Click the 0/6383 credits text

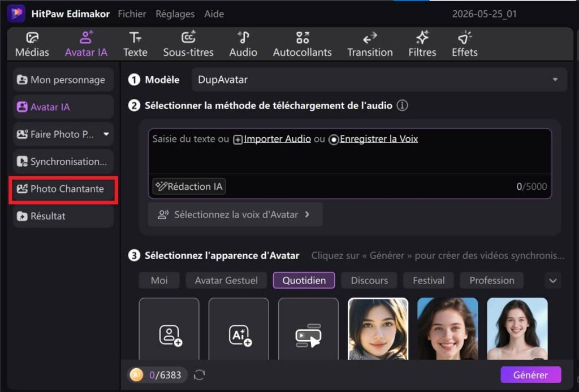point(165,375)
